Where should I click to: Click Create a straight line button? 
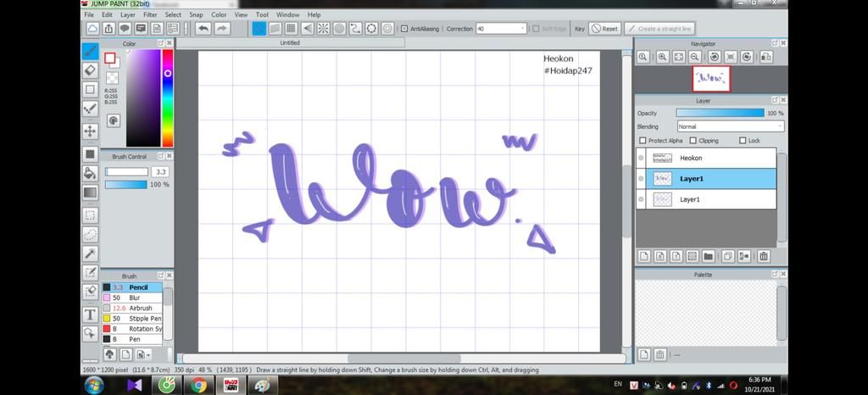pos(659,29)
